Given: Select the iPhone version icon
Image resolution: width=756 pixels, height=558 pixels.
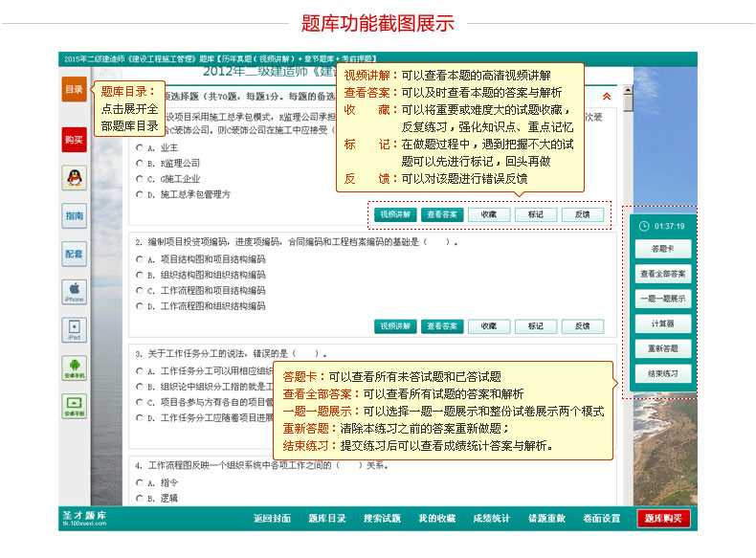Looking at the screenshot, I should [74, 291].
